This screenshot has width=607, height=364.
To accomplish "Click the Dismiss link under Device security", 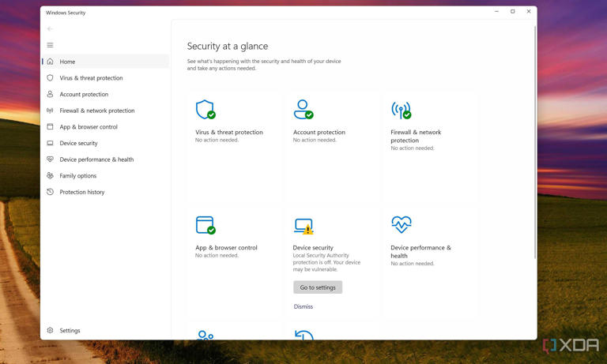I will point(303,306).
